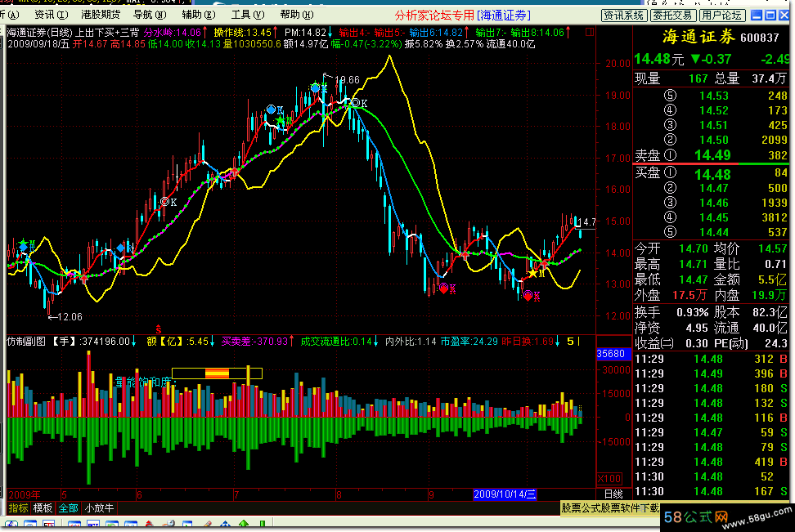795x532 pixels.
Task: Click the 11:29 trade row with volume 419
Action: pyautogui.click(x=712, y=462)
